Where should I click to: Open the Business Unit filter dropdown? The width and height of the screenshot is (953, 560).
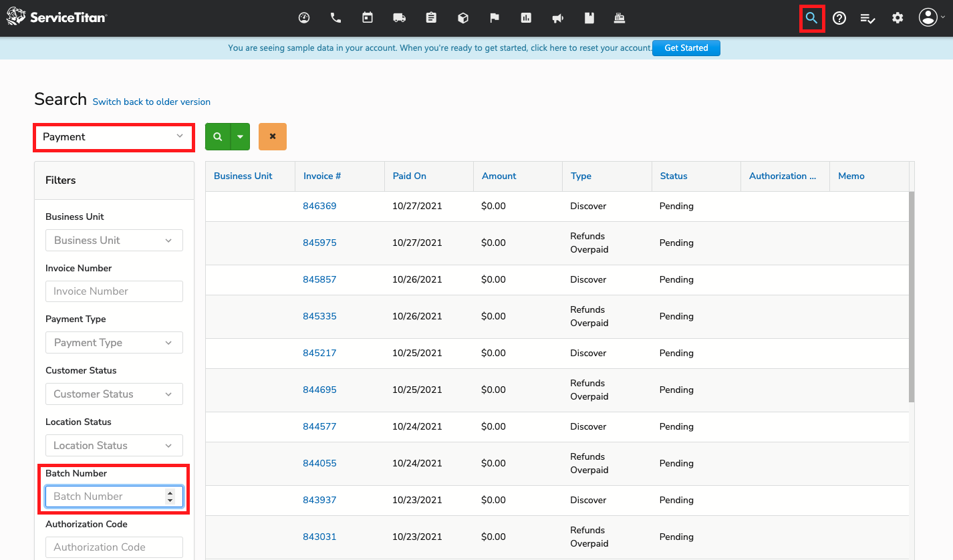(x=114, y=241)
